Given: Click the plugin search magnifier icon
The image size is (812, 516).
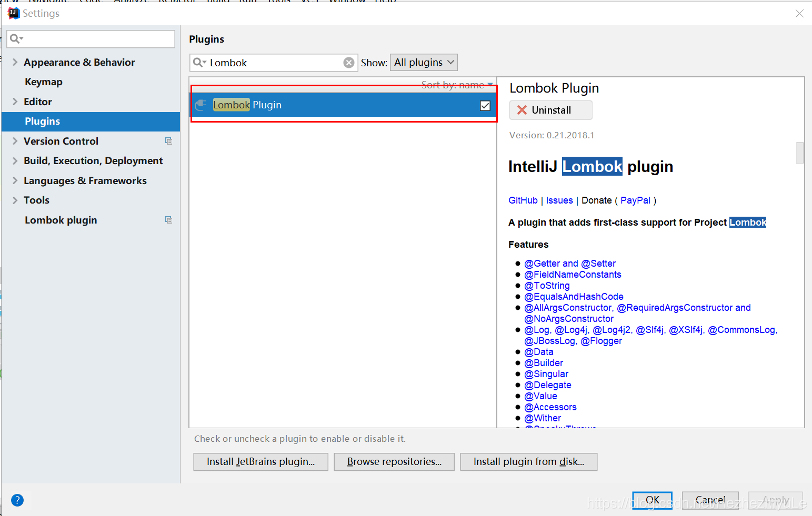Looking at the screenshot, I should (199, 63).
